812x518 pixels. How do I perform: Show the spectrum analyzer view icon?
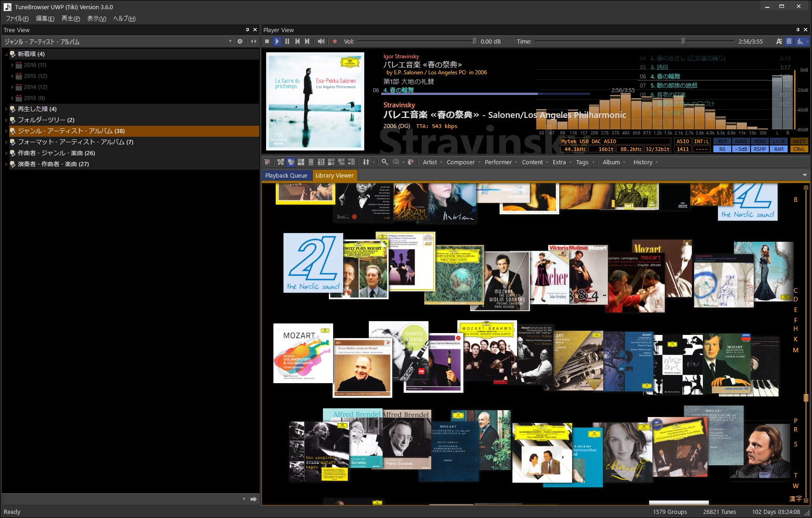point(800,41)
